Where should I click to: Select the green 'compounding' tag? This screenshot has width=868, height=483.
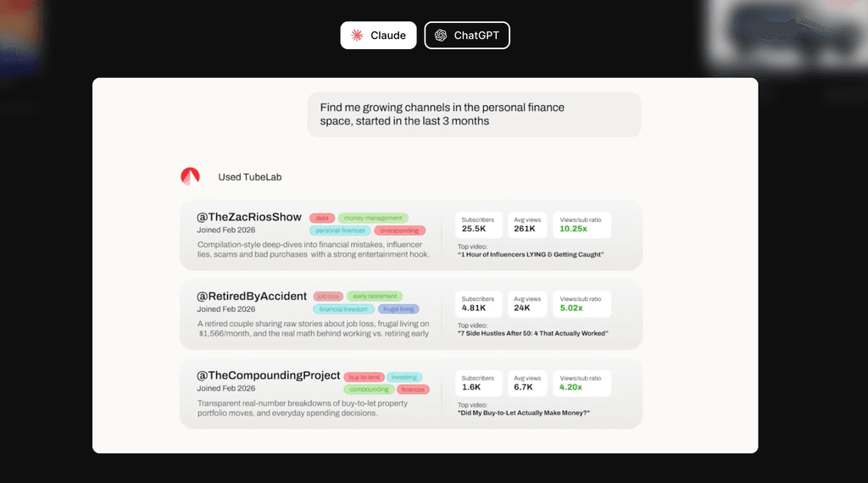(x=369, y=390)
